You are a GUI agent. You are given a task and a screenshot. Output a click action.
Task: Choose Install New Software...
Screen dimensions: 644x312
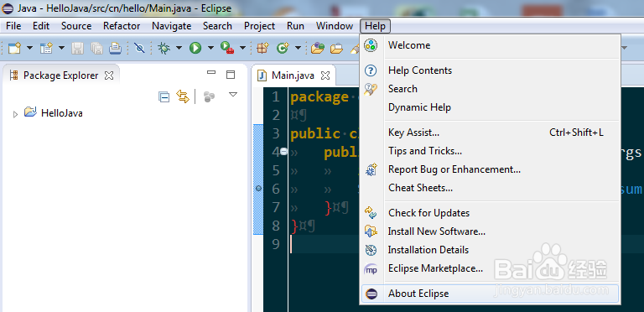click(x=490, y=231)
